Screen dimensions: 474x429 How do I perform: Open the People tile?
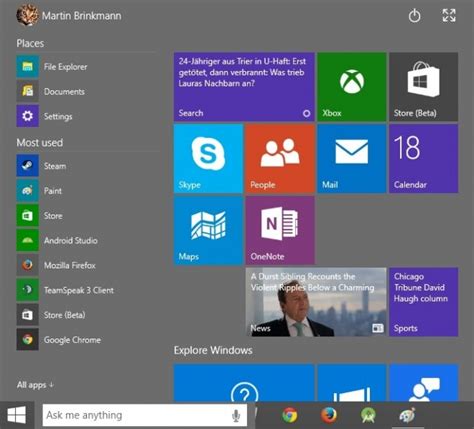280,159
